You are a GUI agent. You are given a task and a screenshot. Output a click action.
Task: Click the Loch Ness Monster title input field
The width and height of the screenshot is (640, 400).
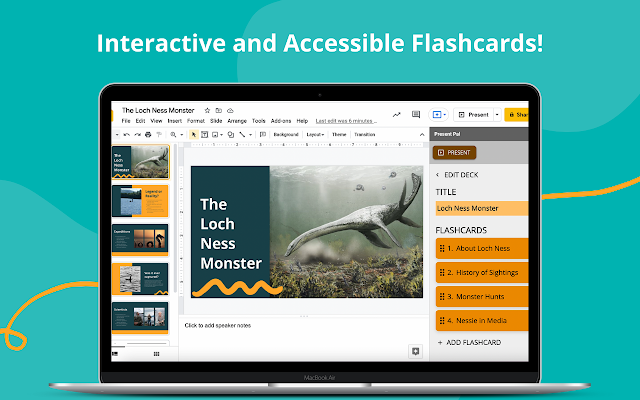coord(482,208)
